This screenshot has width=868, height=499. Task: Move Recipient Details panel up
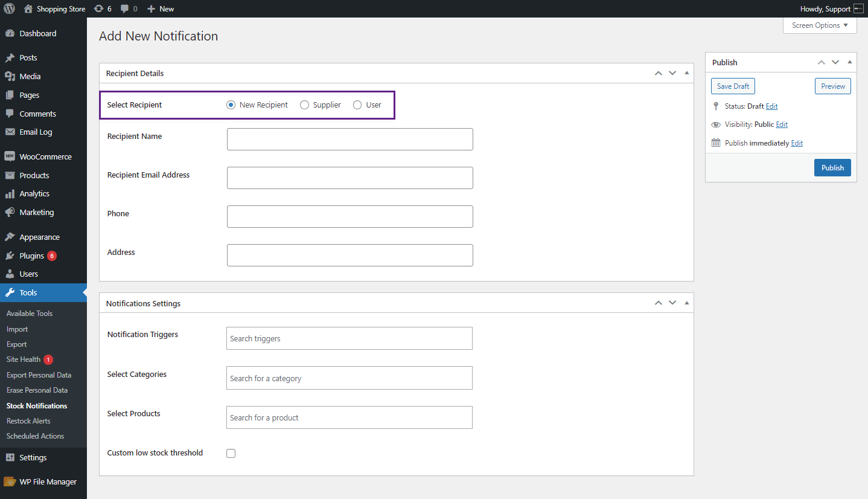pyautogui.click(x=659, y=73)
